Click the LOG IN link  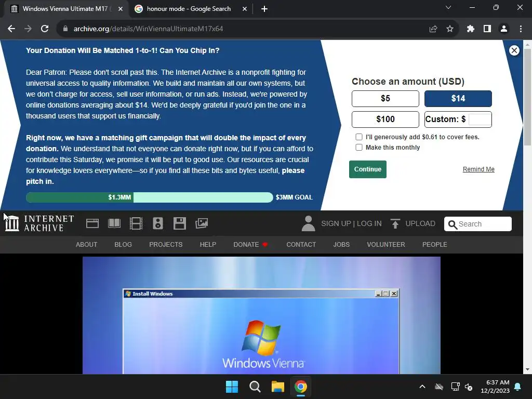369,223
